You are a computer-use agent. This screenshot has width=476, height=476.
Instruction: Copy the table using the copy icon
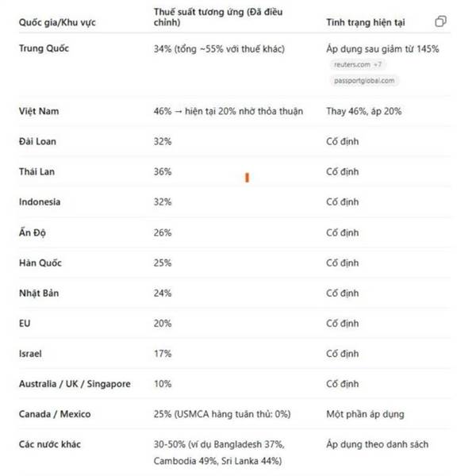coord(440,21)
